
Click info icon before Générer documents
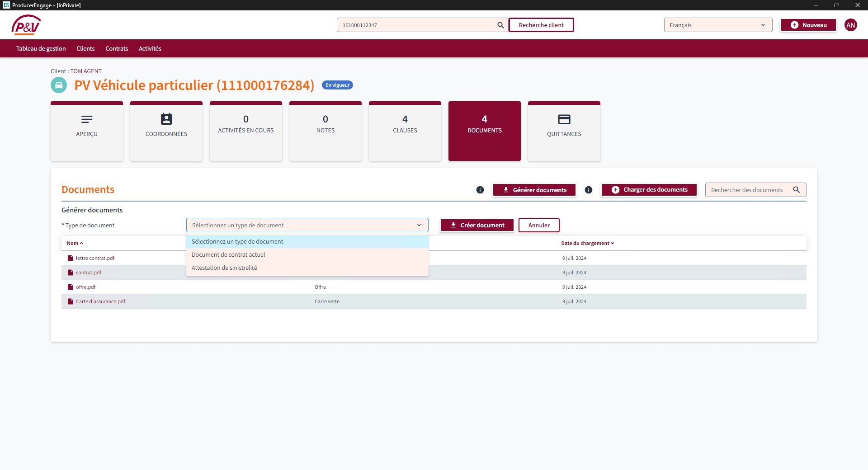point(480,190)
